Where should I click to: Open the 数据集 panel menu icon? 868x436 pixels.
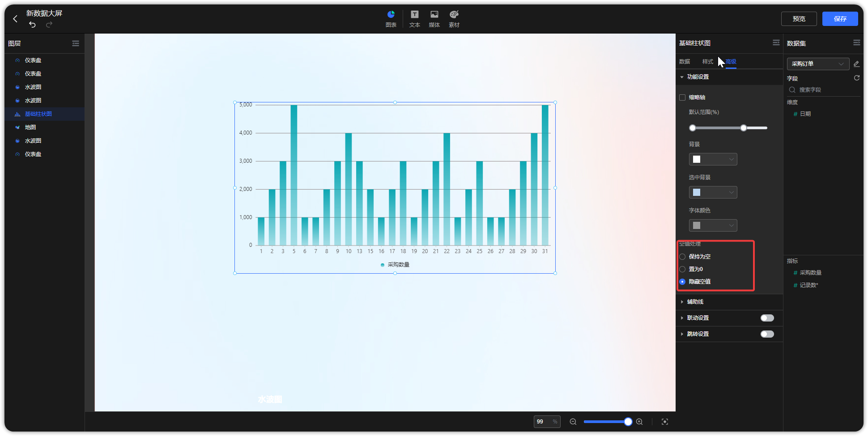[856, 42]
